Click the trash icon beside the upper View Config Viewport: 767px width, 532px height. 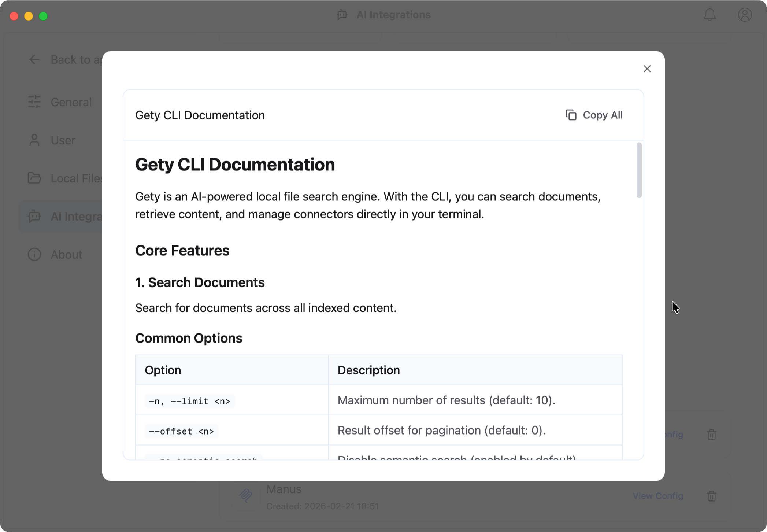point(712,435)
